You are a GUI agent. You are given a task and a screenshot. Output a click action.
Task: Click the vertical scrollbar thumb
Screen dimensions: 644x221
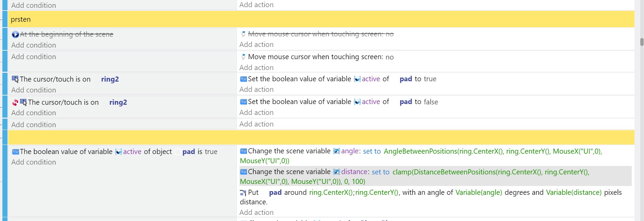[642, 42]
